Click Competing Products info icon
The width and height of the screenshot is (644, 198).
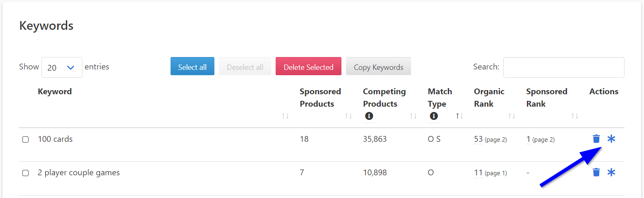tap(369, 116)
